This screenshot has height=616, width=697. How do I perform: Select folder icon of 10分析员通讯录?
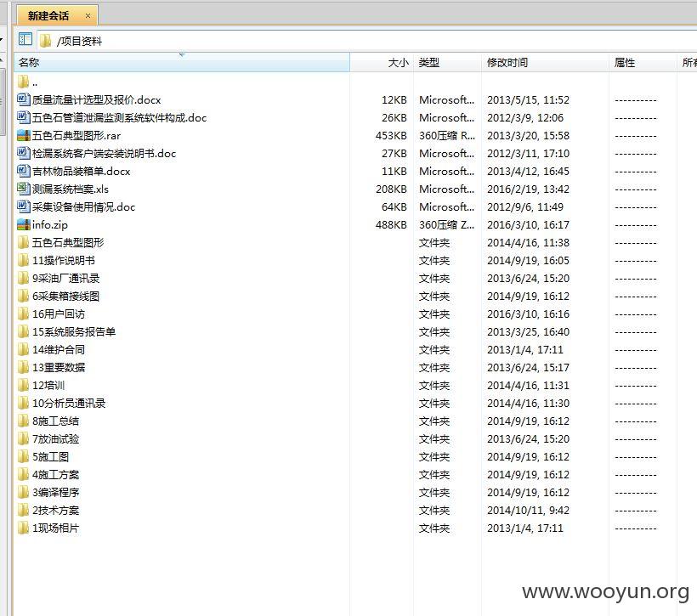coord(23,403)
